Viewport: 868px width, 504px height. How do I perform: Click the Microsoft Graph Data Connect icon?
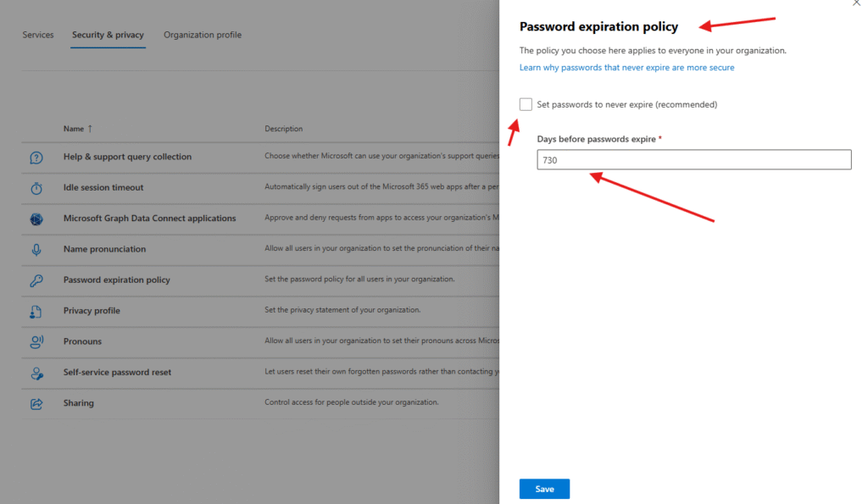pos(36,219)
